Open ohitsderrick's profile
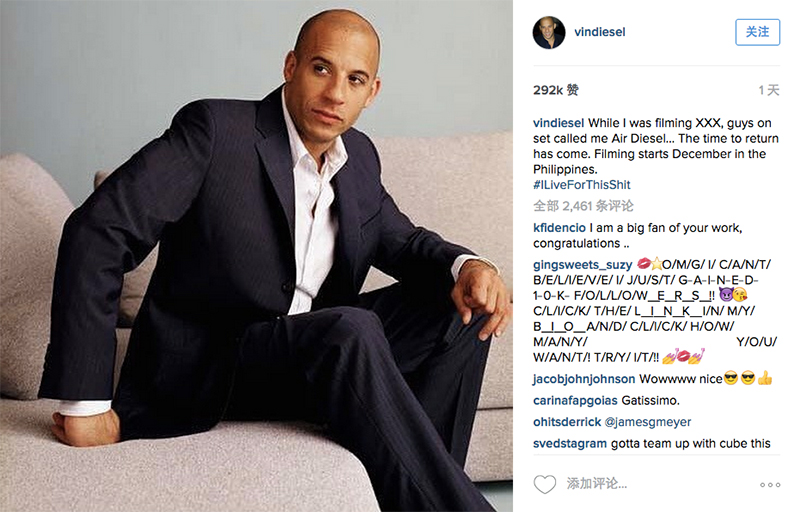The image size is (800, 512). [567, 422]
